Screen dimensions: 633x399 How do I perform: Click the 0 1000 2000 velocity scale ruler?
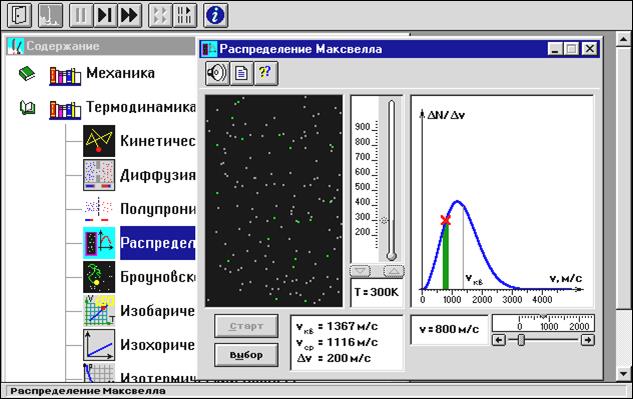pyautogui.click(x=543, y=323)
